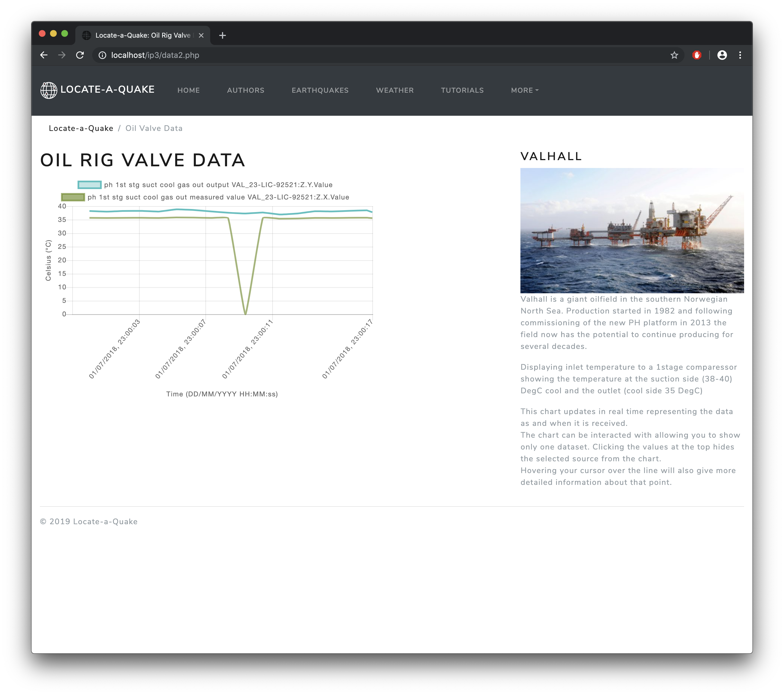The image size is (784, 695).
Task: Open the three-dot browser menu
Action: point(740,55)
